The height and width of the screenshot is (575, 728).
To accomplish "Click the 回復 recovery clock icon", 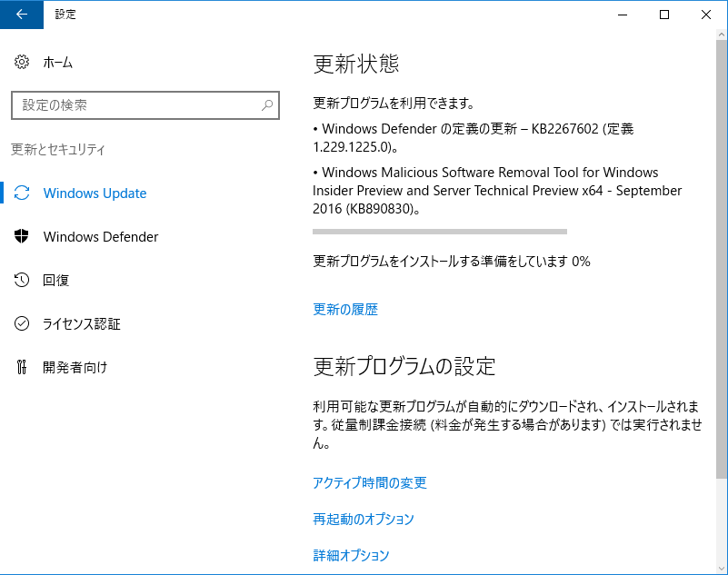I will (21, 280).
